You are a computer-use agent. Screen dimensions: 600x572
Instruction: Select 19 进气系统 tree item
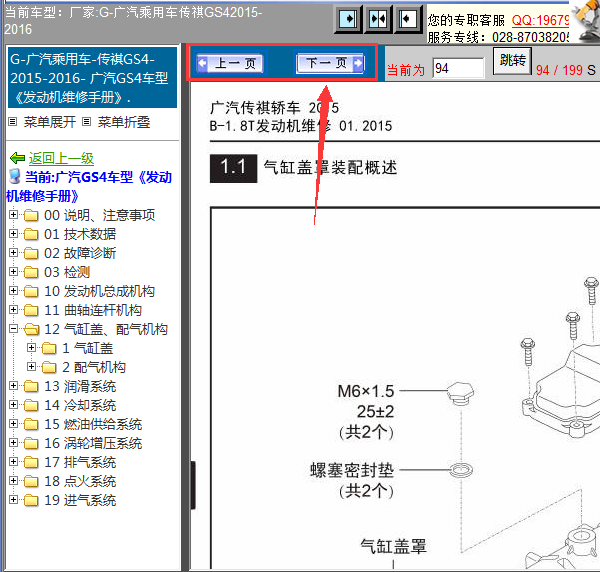click(80, 500)
